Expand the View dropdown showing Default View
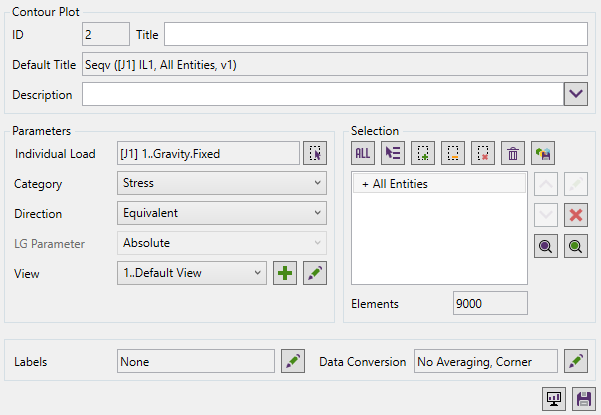Screen dimensions: 601x415 tap(192, 273)
